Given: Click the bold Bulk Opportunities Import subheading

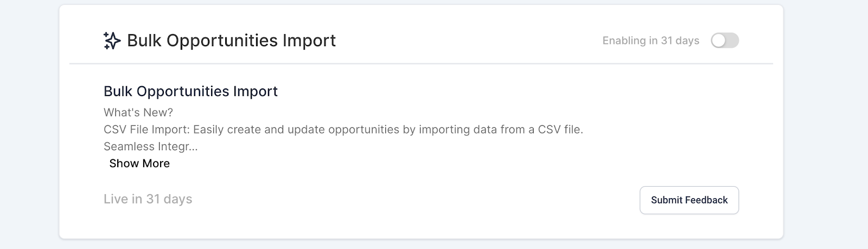Looking at the screenshot, I should (x=190, y=91).
